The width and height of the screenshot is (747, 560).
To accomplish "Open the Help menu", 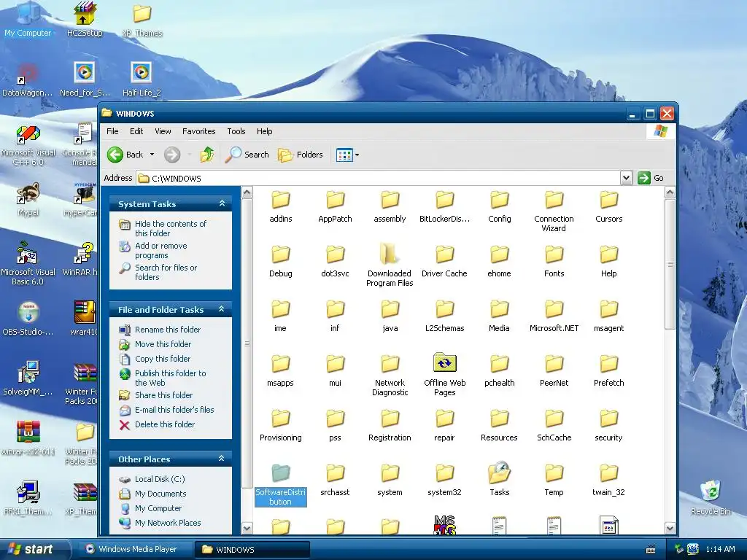I will (264, 131).
